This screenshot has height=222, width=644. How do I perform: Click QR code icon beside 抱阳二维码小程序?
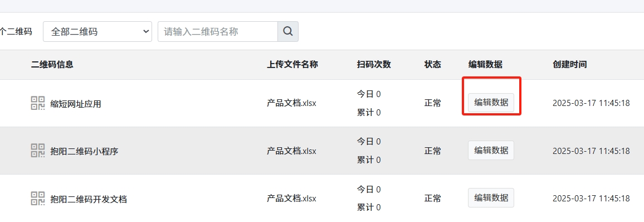38,151
